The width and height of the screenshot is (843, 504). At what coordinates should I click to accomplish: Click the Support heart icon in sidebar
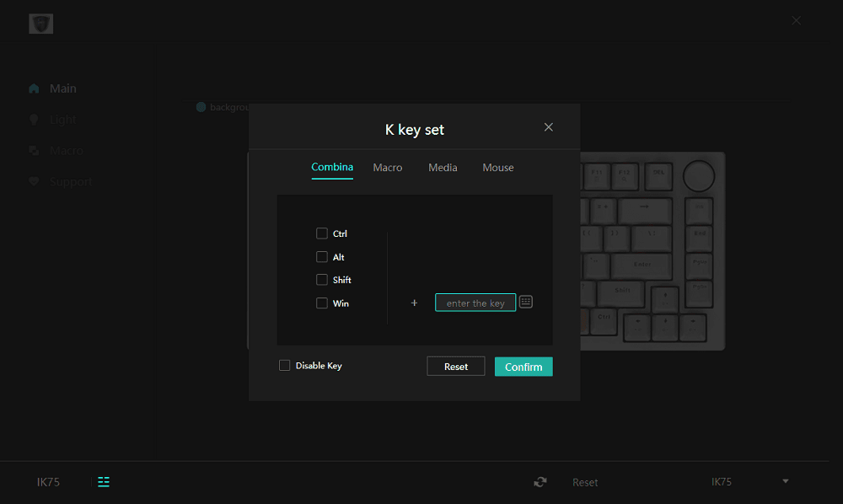[34, 181]
